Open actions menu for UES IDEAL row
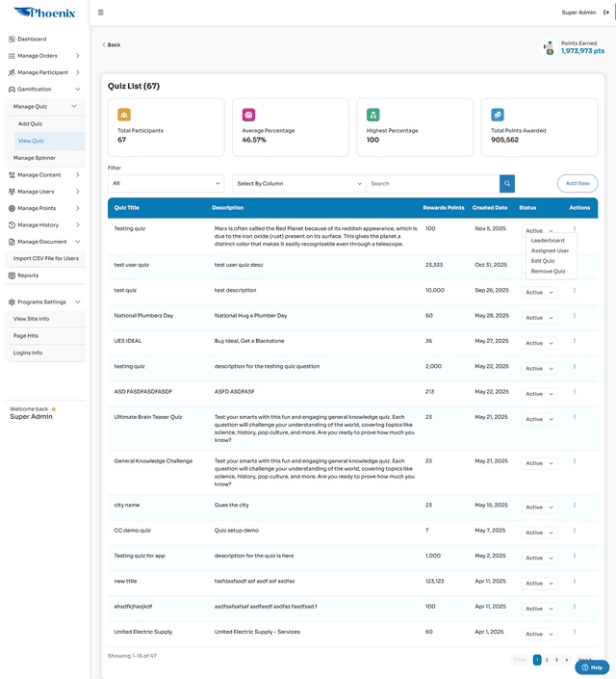The image size is (616, 679). (x=575, y=341)
